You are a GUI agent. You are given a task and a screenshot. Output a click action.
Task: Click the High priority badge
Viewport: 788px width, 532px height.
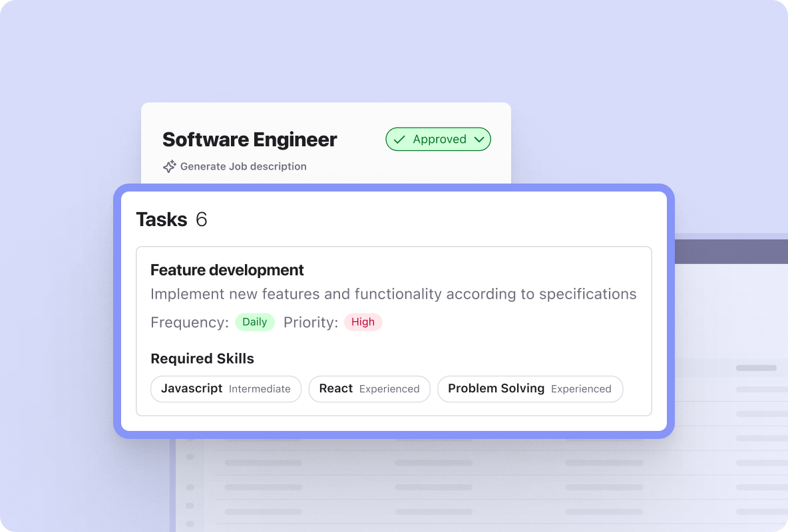click(x=363, y=322)
